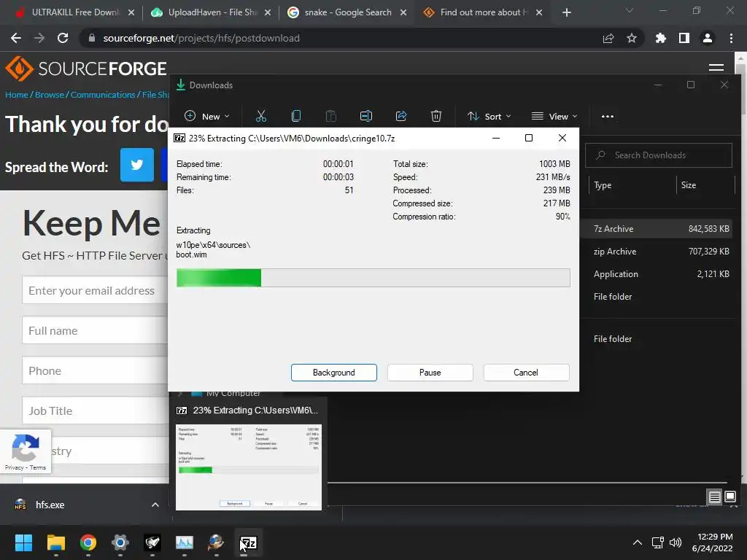Open the See more ellipsis in Downloads toolbar
Screen dimensions: 747x560
[608, 116]
